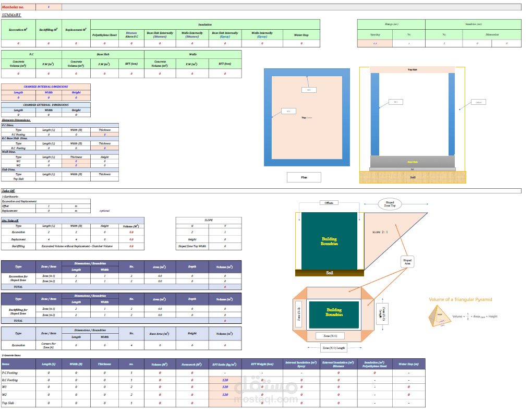This screenshot has height=413, width=532.
Task: Select 'Excavation for Sloped Zone' cell
Action: coord(18,278)
